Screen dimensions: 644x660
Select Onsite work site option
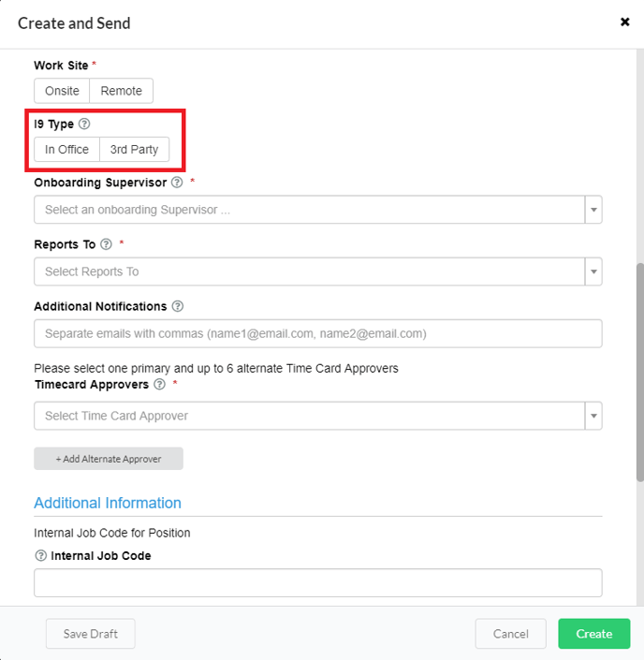(62, 91)
